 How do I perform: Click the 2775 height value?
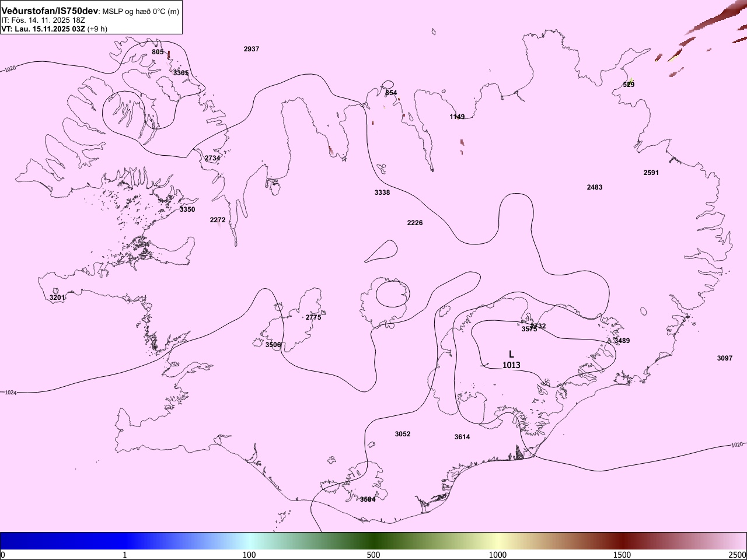pos(313,317)
